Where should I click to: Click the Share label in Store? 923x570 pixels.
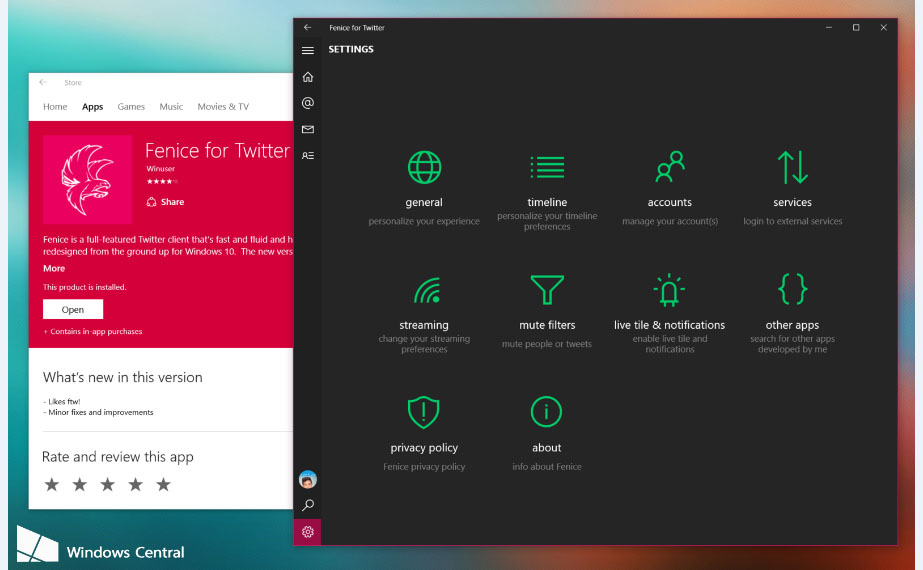point(172,202)
